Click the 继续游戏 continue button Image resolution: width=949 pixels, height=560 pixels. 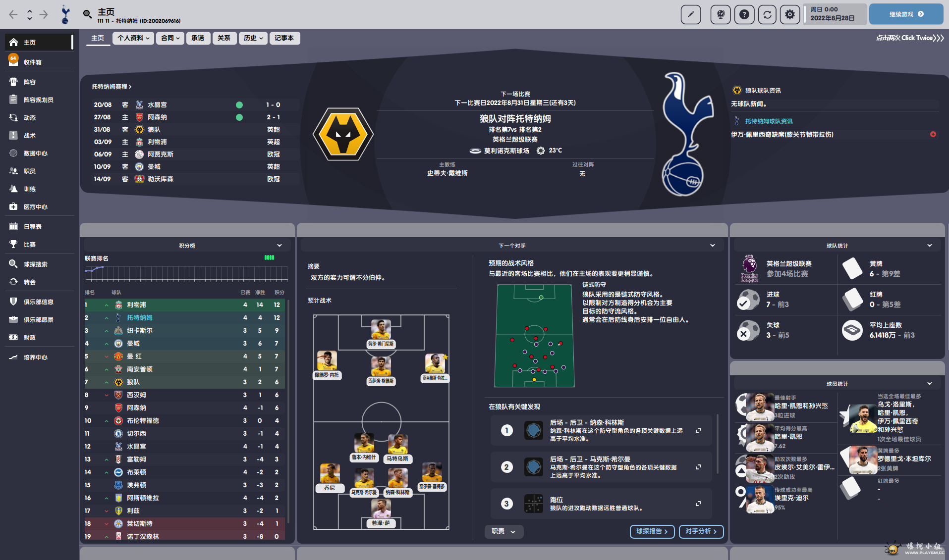click(x=906, y=14)
